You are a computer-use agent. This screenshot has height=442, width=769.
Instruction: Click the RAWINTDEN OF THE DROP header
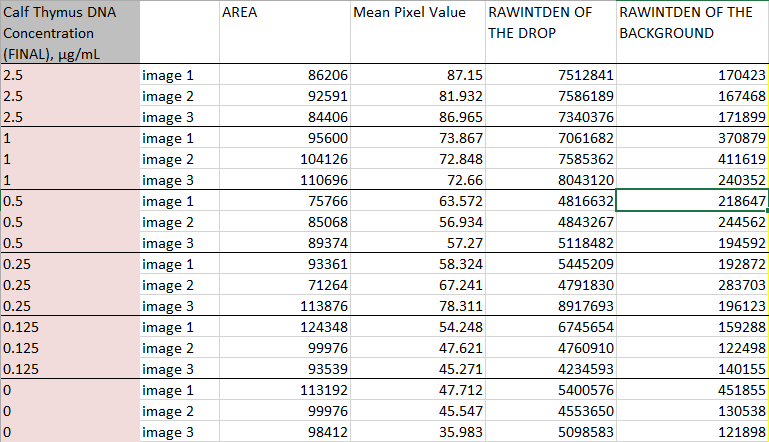(x=548, y=33)
